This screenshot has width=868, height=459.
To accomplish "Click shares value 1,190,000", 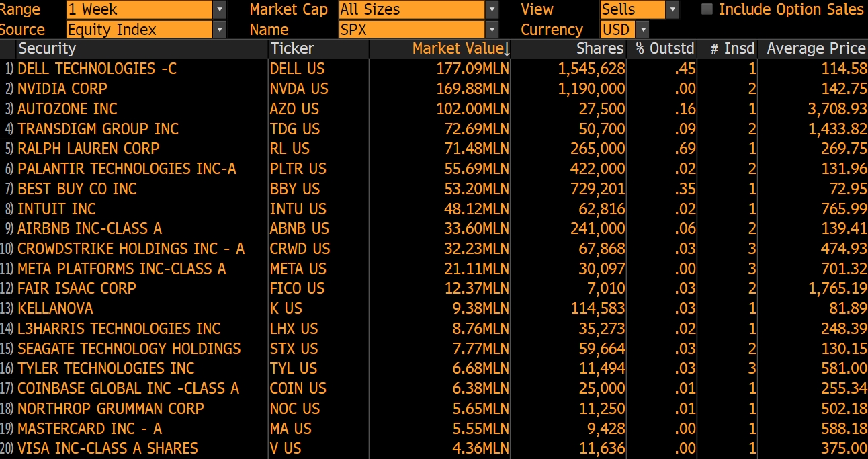I will [x=592, y=89].
